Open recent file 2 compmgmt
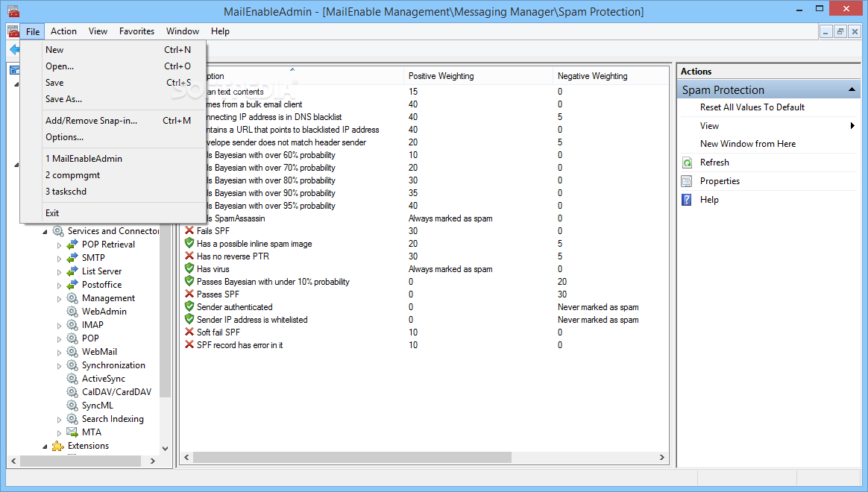 [x=113, y=175]
